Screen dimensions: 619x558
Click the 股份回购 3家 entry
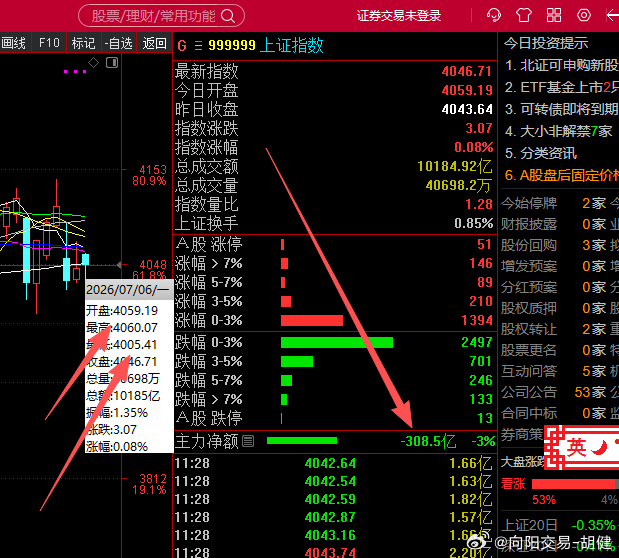click(x=553, y=245)
